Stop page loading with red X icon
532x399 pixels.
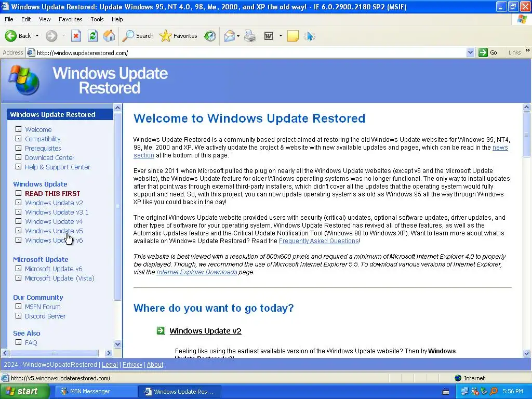(76, 36)
